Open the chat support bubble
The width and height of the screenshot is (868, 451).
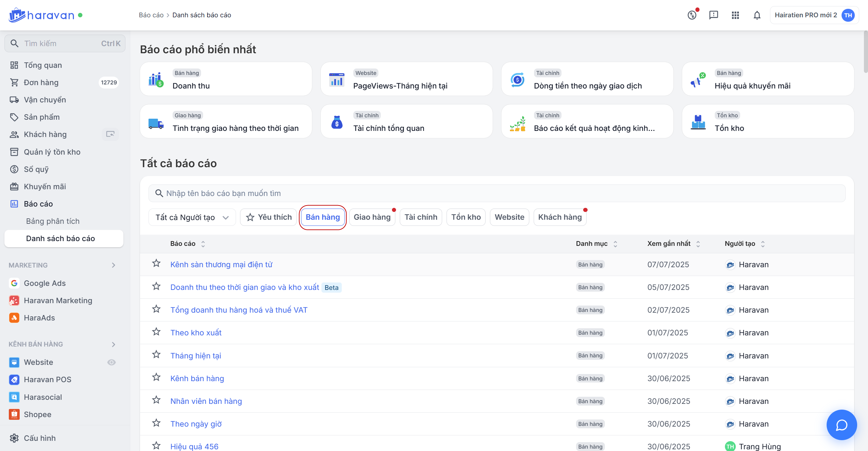[x=841, y=425]
